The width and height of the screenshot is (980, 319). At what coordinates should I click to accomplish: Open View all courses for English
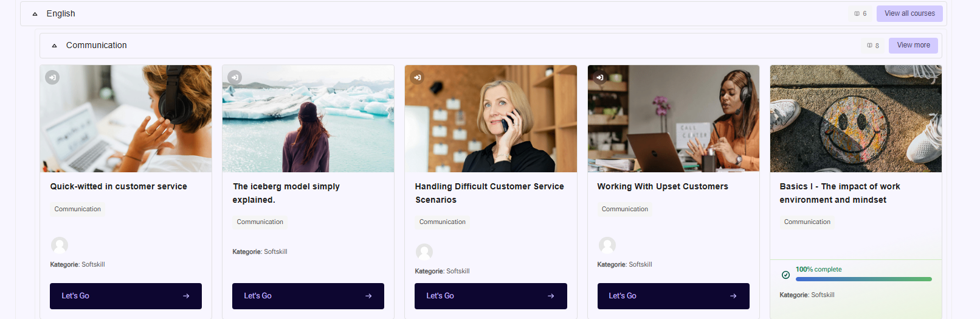pyautogui.click(x=909, y=13)
